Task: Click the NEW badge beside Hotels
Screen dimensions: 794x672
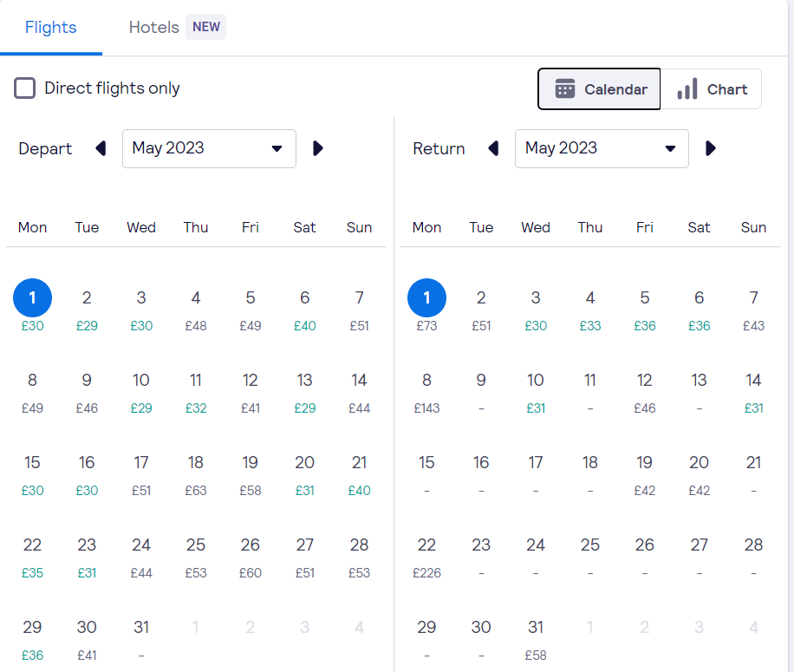Action: 205,27
